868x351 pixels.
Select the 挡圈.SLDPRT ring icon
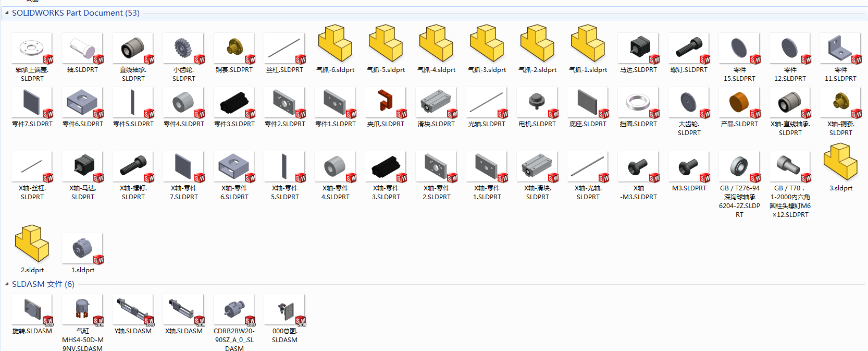[x=639, y=103]
